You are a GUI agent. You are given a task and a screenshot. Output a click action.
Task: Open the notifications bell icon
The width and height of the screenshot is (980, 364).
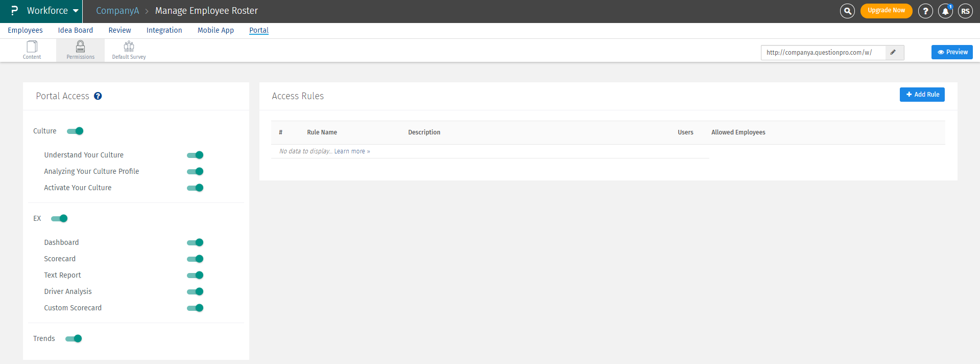click(x=945, y=11)
